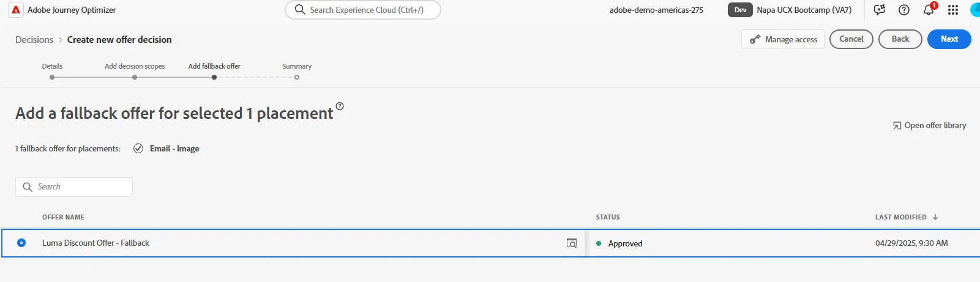Screen dimensions: 980x282
Task: Open the feedback chat icon
Action: pos(880,10)
